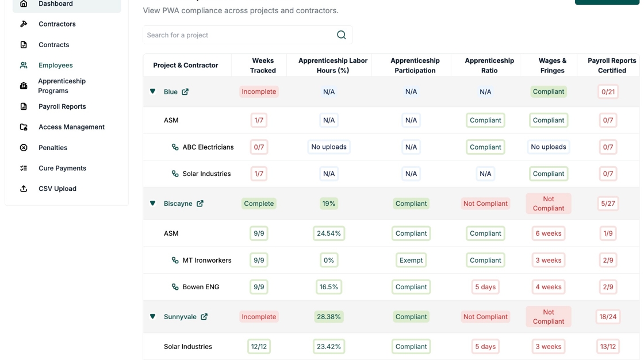Open Payroll Reports from sidebar
The width and height of the screenshot is (644, 360).
click(x=62, y=106)
